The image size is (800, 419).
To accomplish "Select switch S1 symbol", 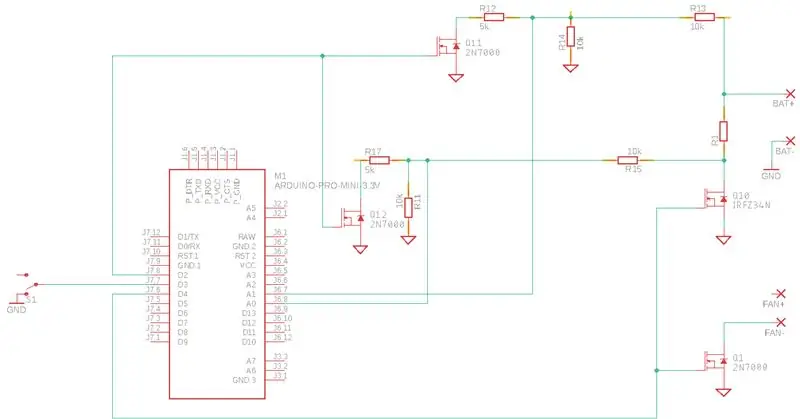I will pyautogui.click(x=26, y=285).
